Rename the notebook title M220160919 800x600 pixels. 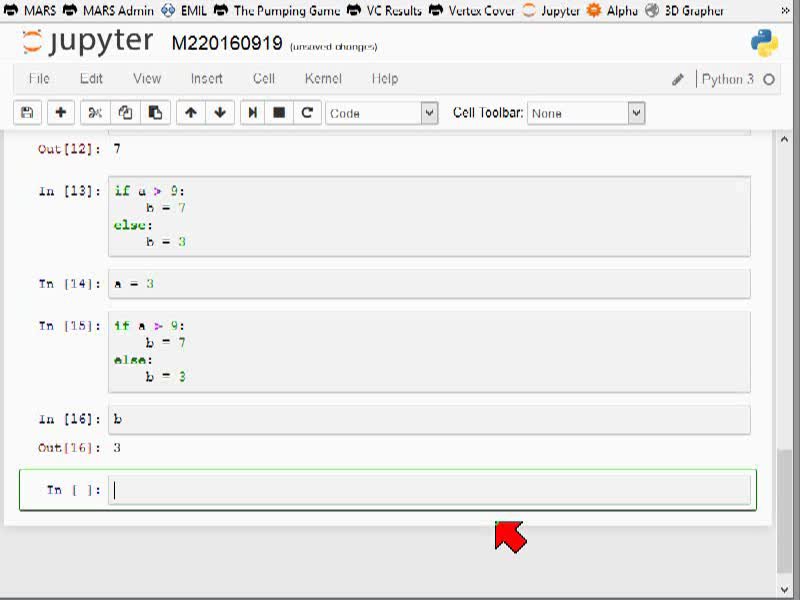point(227,43)
